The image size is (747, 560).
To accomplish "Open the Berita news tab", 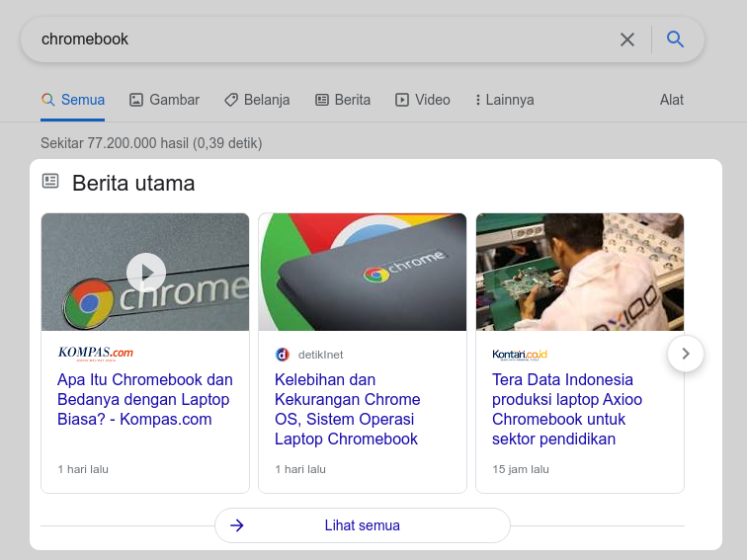I will coord(343,100).
